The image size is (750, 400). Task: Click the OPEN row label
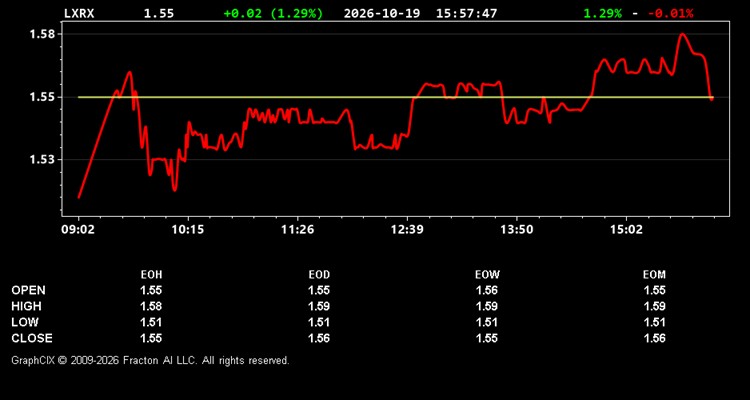coord(29,290)
